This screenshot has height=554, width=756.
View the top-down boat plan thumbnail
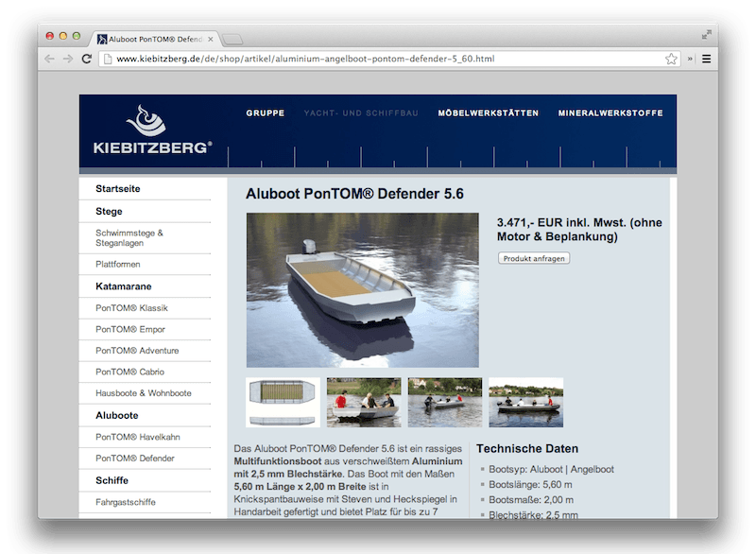pos(282,403)
